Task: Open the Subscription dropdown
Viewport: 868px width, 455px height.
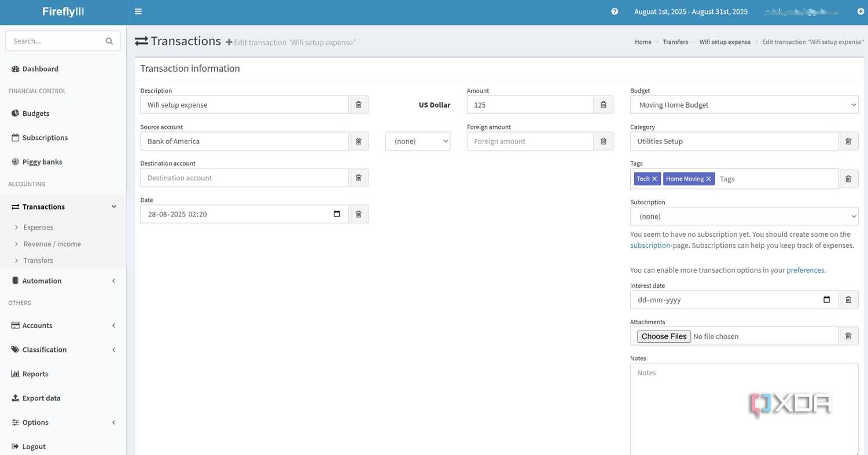Action: pos(744,217)
